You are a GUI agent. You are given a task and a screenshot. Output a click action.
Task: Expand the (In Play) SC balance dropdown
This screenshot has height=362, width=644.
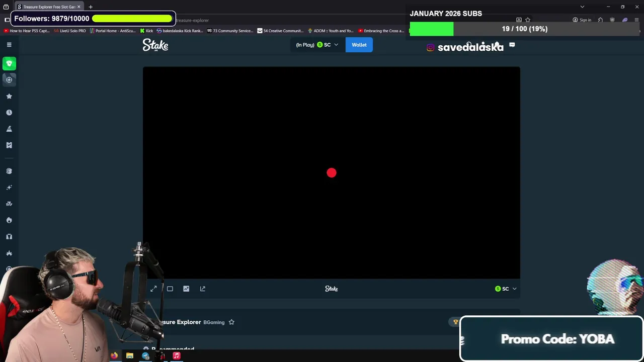coord(317,45)
